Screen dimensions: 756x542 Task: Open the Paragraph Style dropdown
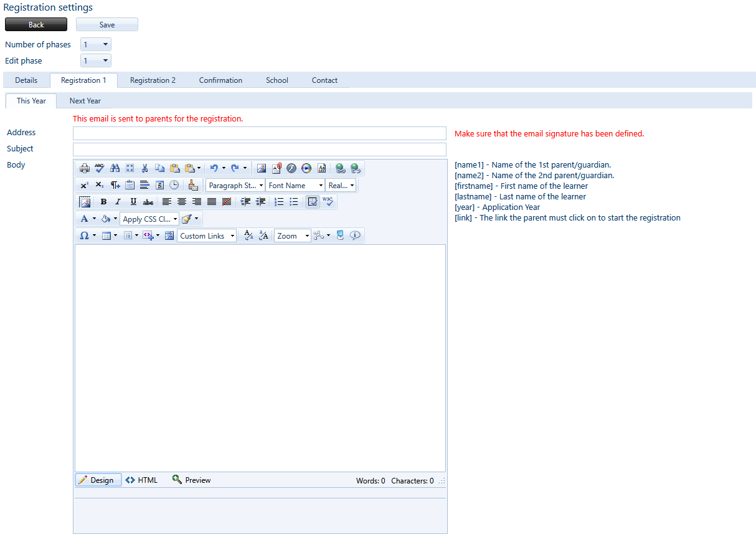click(x=235, y=185)
